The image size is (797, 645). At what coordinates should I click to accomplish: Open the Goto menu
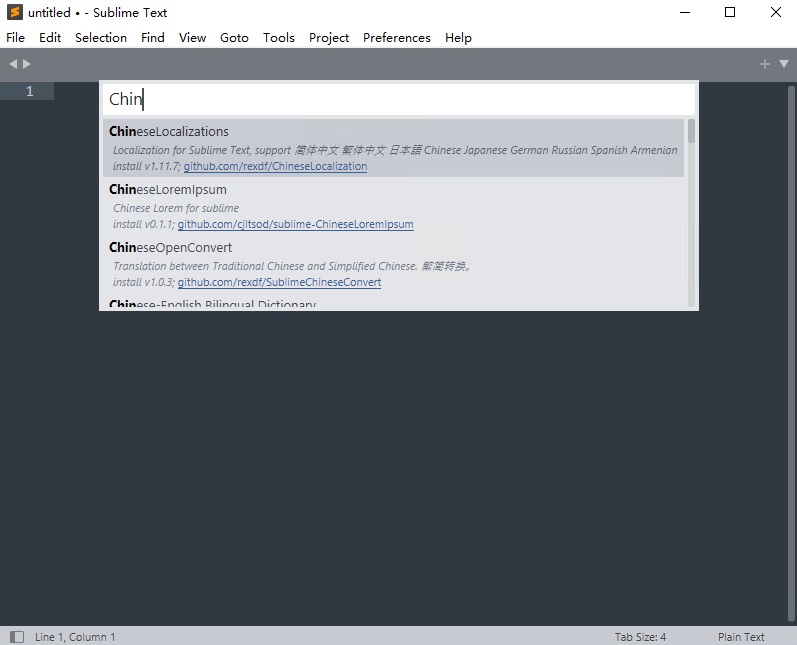234,38
